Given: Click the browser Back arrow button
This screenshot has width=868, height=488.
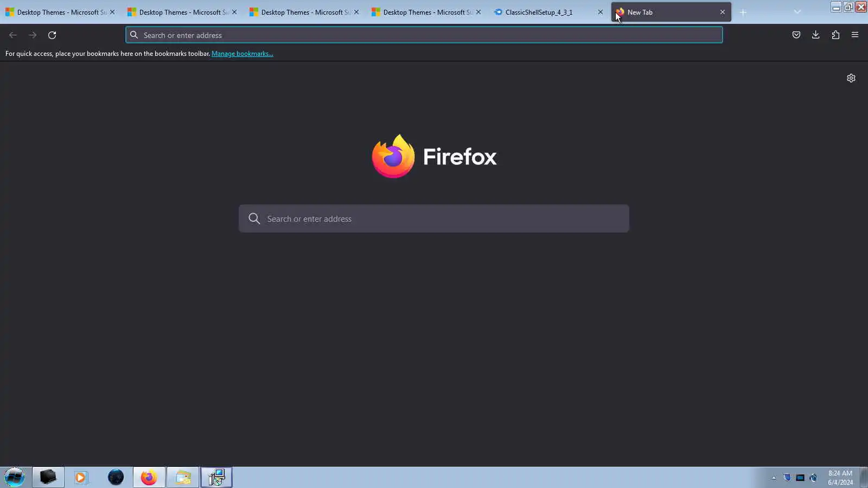Looking at the screenshot, I should click(x=13, y=35).
